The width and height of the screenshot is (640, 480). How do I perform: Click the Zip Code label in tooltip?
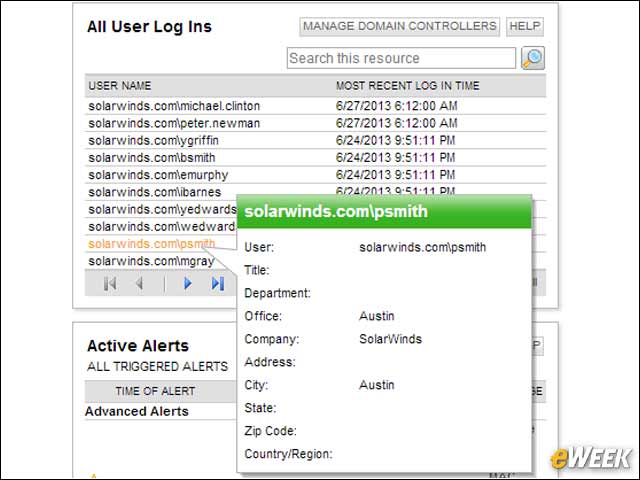(271, 431)
